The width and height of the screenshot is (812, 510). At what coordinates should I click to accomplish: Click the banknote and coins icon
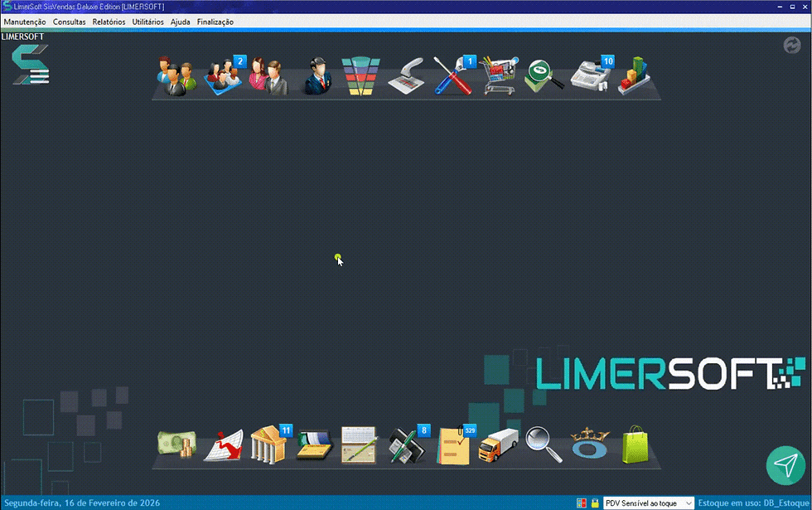(x=177, y=444)
